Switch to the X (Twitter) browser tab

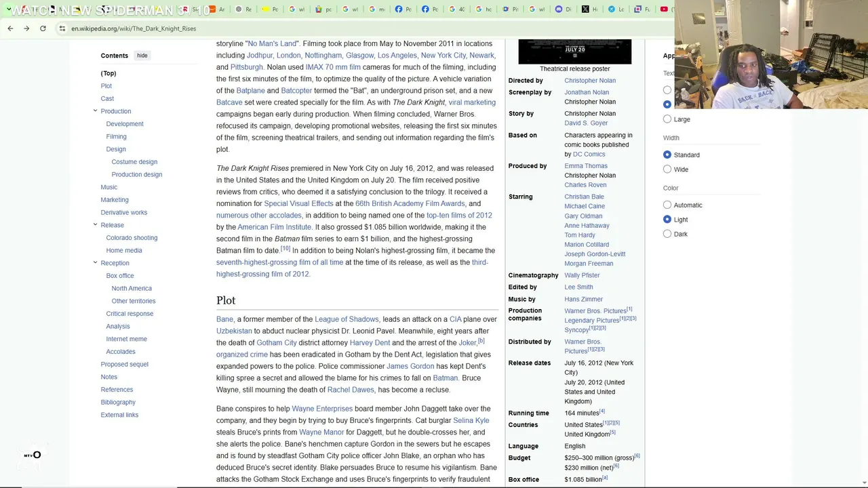tap(590, 9)
